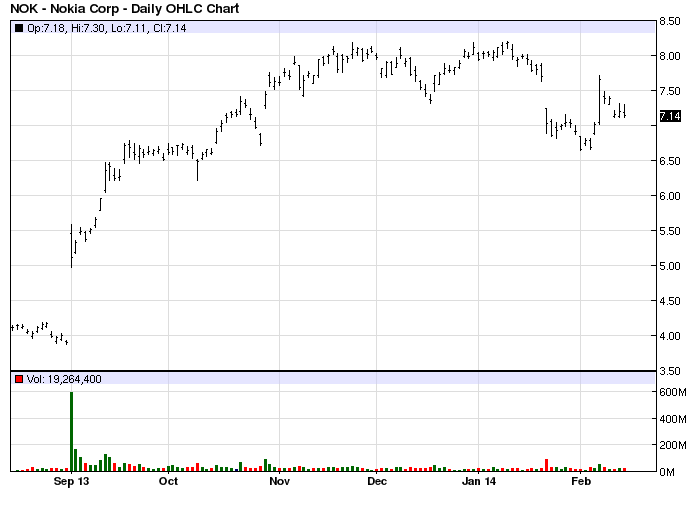Click the Op:7.18, Hi:7.30 legend text

107,28
